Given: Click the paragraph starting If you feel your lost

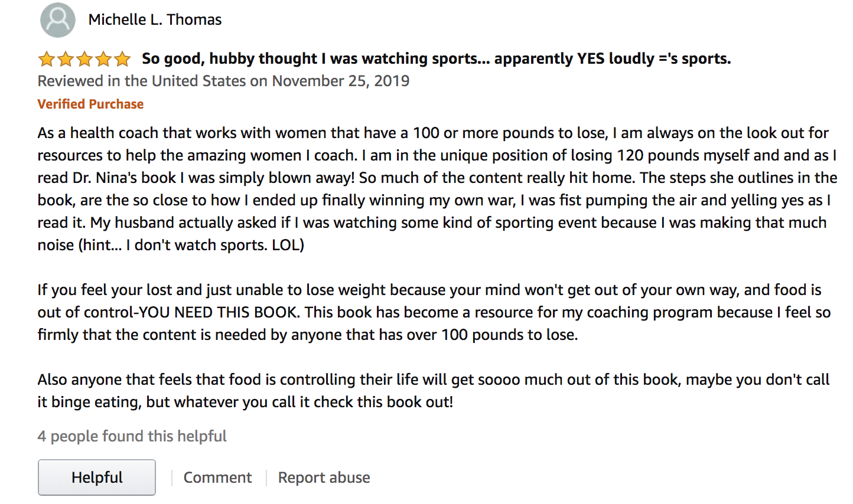Looking at the screenshot, I should [434, 312].
